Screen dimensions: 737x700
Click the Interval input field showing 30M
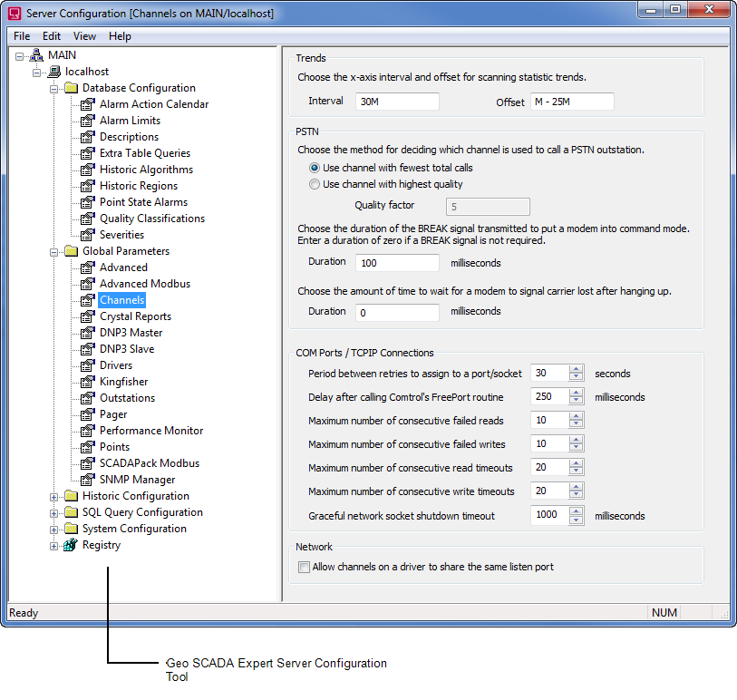coord(397,102)
